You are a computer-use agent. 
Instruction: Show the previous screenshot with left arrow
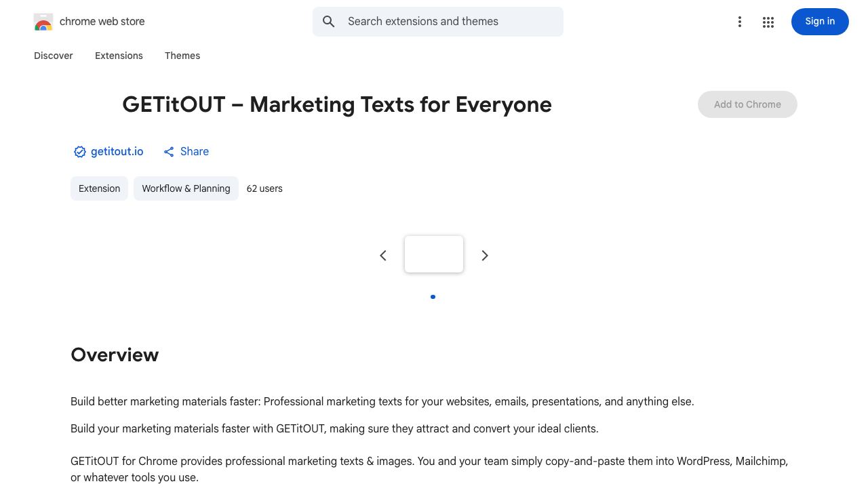click(x=383, y=256)
